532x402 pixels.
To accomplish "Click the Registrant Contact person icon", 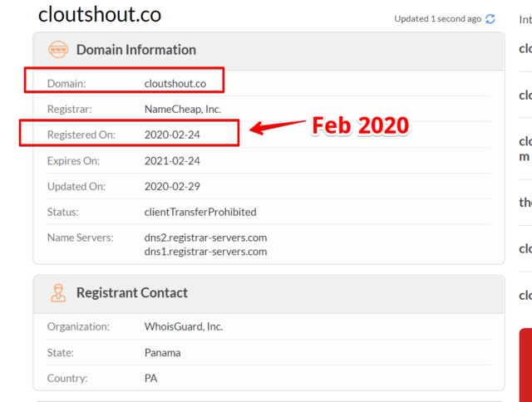I will point(58,293).
